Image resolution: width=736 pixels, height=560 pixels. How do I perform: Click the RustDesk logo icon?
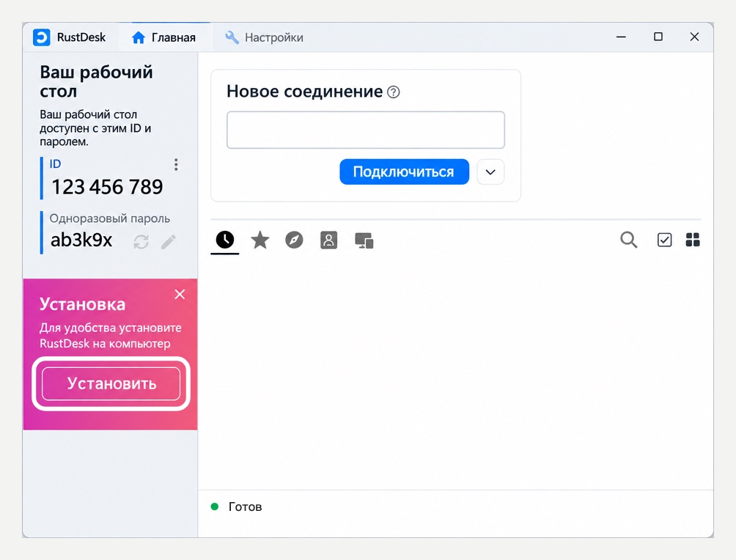click(41, 37)
